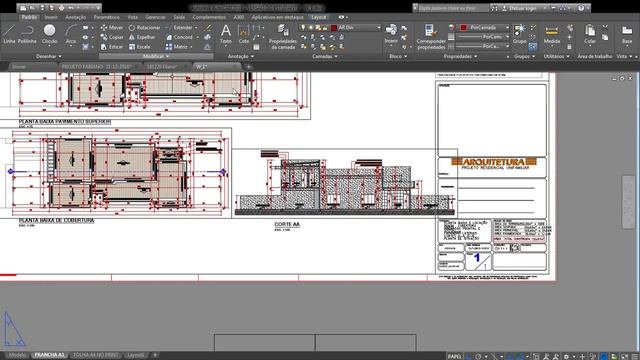The image size is (640, 360).
Task: Click the Concord (fillet) tool
Action: [179, 37]
